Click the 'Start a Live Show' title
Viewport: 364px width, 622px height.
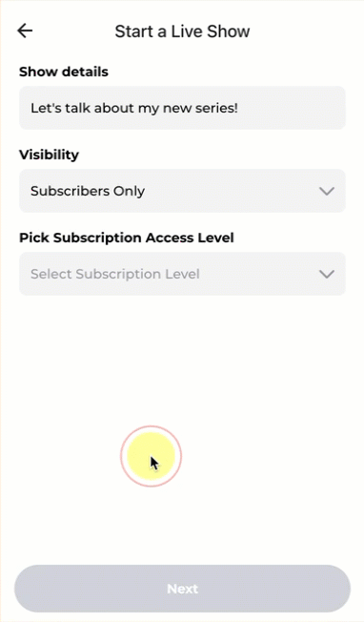pos(182,31)
